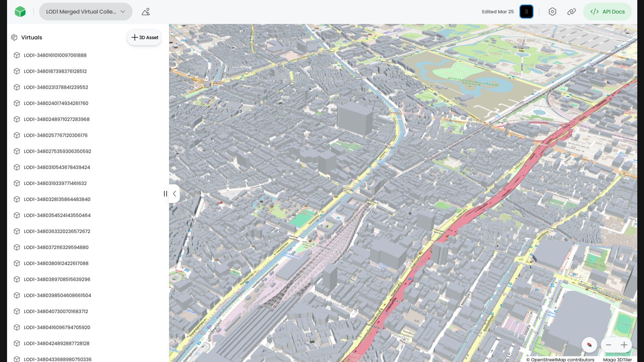Click the panel resize handle bars
The height and width of the screenshot is (362, 644).
click(165, 194)
